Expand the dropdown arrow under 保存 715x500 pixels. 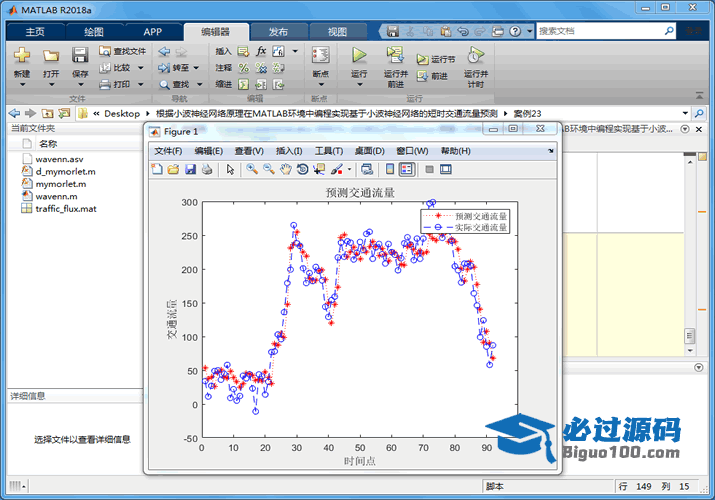[81, 85]
